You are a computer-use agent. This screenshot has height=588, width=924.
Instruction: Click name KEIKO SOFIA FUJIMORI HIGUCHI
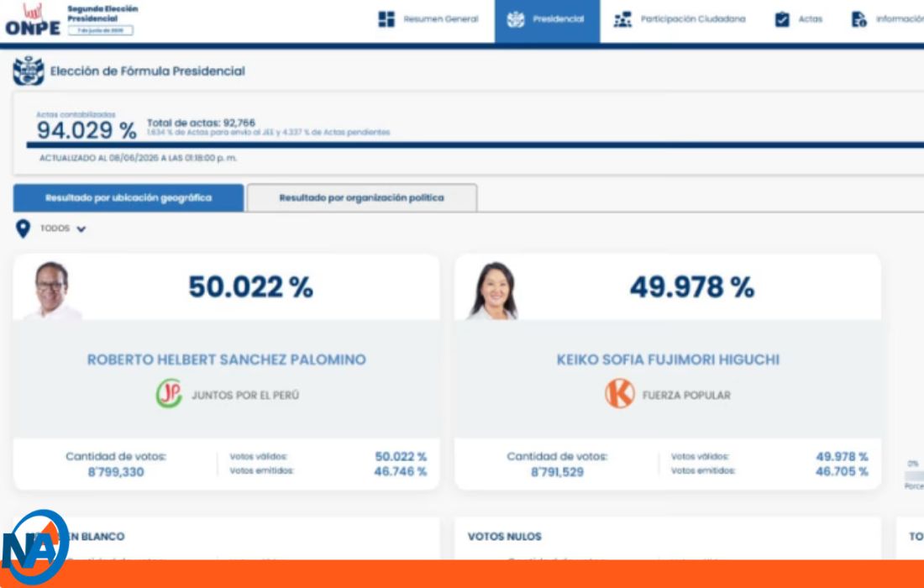[x=668, y=360]
